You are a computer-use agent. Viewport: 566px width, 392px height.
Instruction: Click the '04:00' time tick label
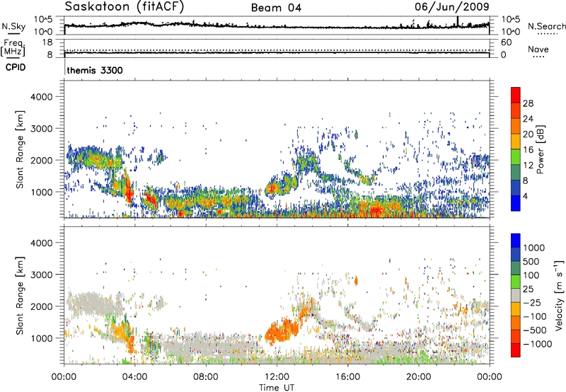[134, 377]
